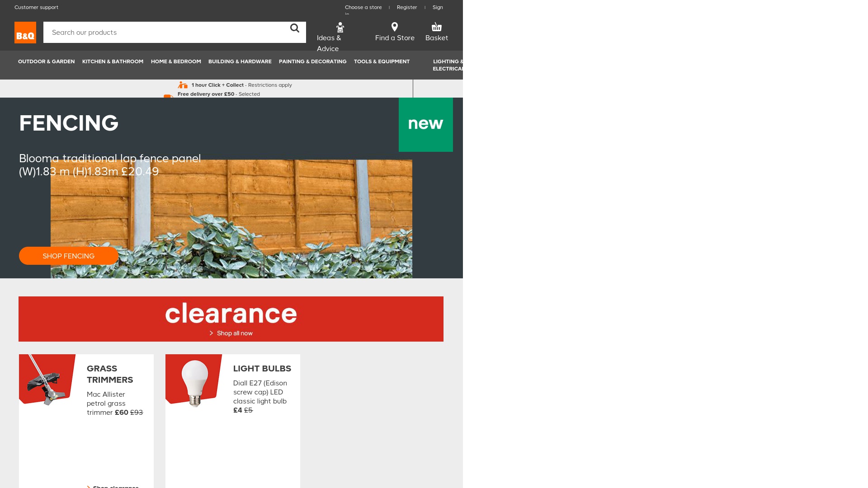Click the Diall E27 LED bulb description
The image size is (868, 488).
pyautogui.click(x=260, y=392)
